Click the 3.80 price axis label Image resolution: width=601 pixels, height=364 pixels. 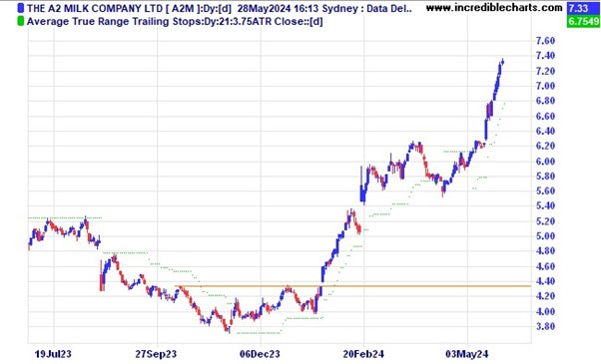point(545,327)
